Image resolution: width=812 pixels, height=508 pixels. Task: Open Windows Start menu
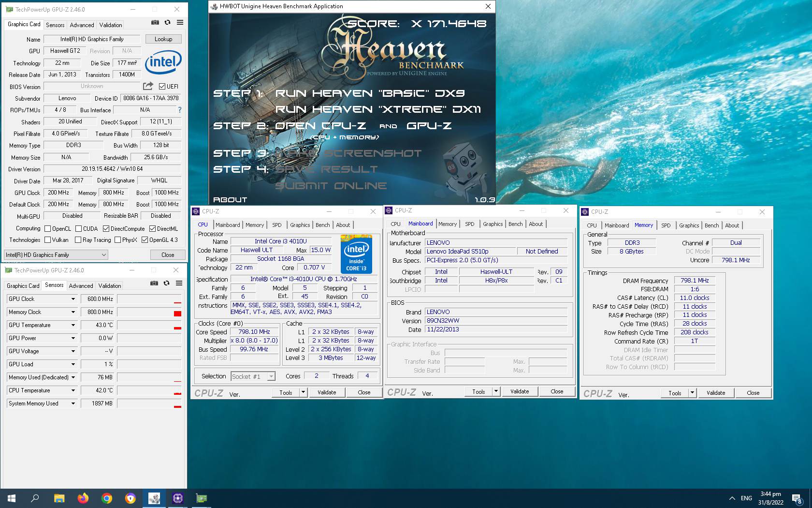12,498
